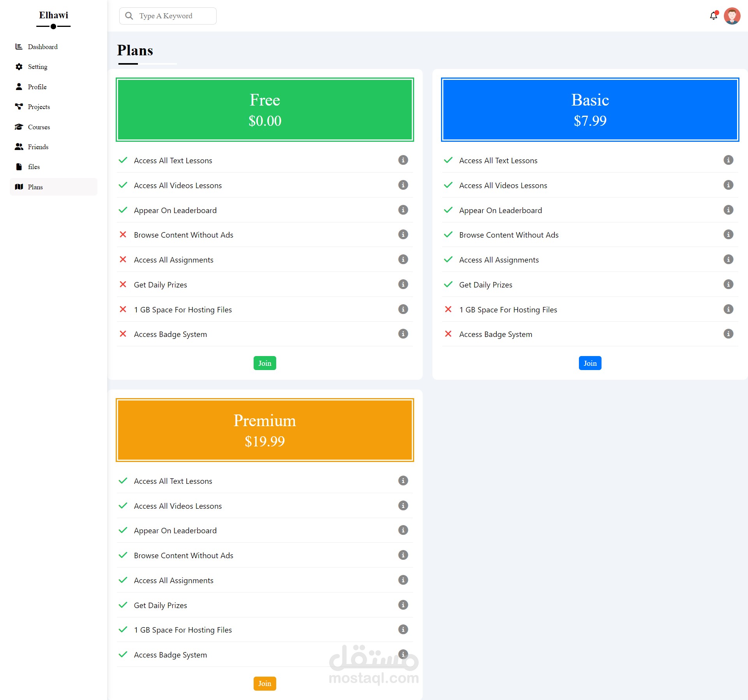Info icon for Basic plan Browse Content Without Ads
Viewport: 748px width, 700px height.
pyautogui.click(x=728, y=235)
